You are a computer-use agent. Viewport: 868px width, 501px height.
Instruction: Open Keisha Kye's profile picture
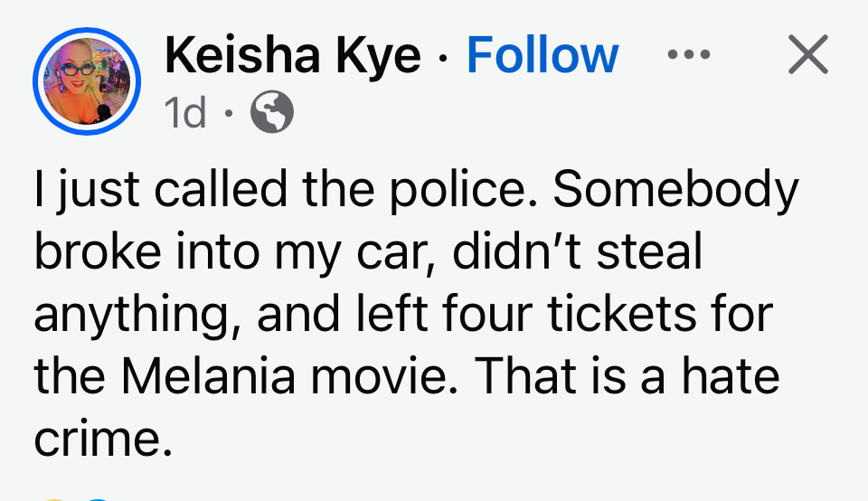coord(87,81)
